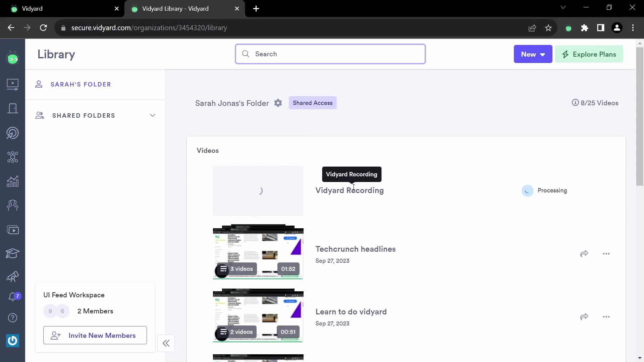
Task: Go back to previous page
Action: [11, 28]
